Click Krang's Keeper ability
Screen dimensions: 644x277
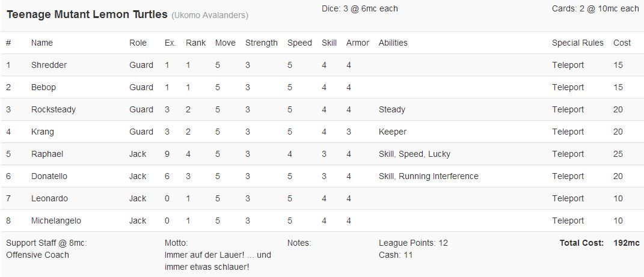click(x=392, y=132)
